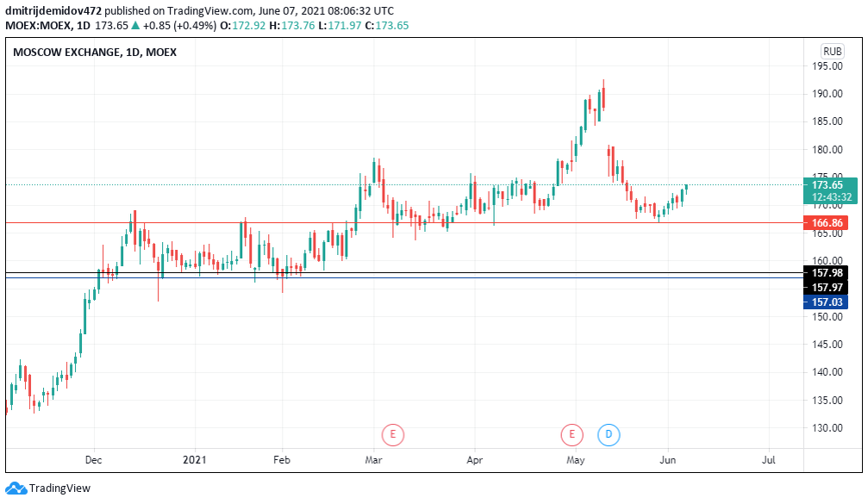Click the MOEX:MOEX, 1D symbol text
The height and width of the screenshot is (504, 868).
click(47, 26)
